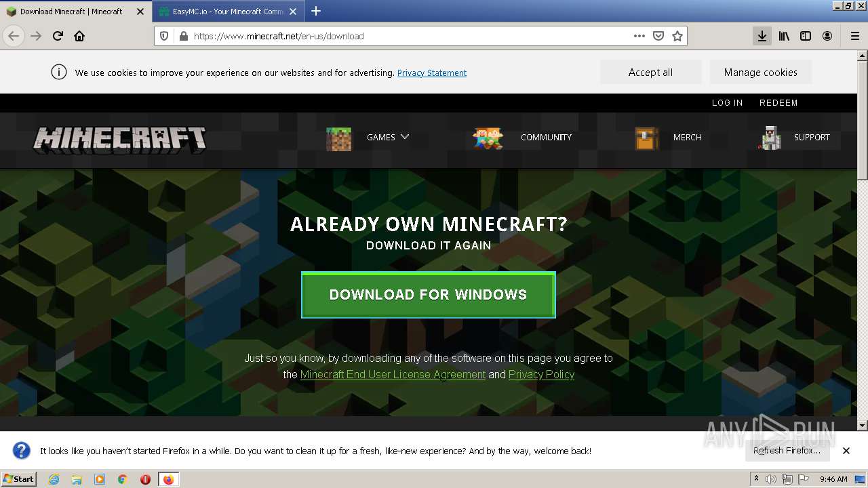Click the 9:46 AM taskbar clock
The image size is (868, 488).
[833, 479]
